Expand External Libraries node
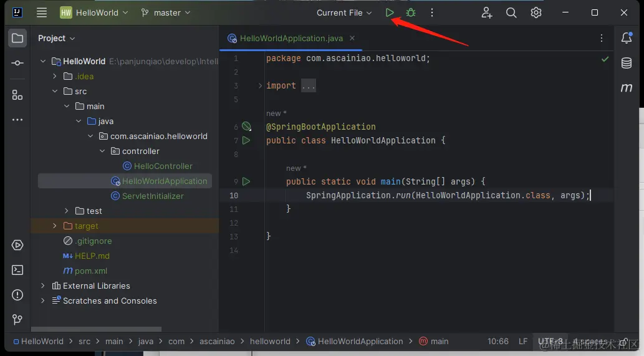The width and height of the screenshot is (644, 356). [43, 286]
